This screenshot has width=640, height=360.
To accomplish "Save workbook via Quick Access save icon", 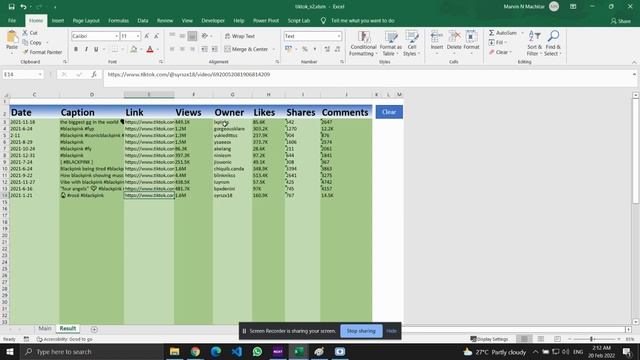I will (x=11, y=7).
